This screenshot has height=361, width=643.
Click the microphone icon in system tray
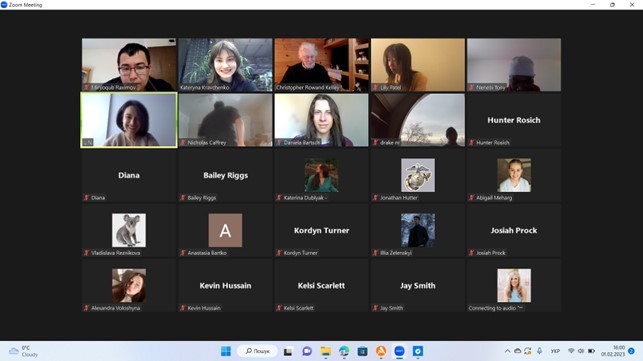pos(539,351)
